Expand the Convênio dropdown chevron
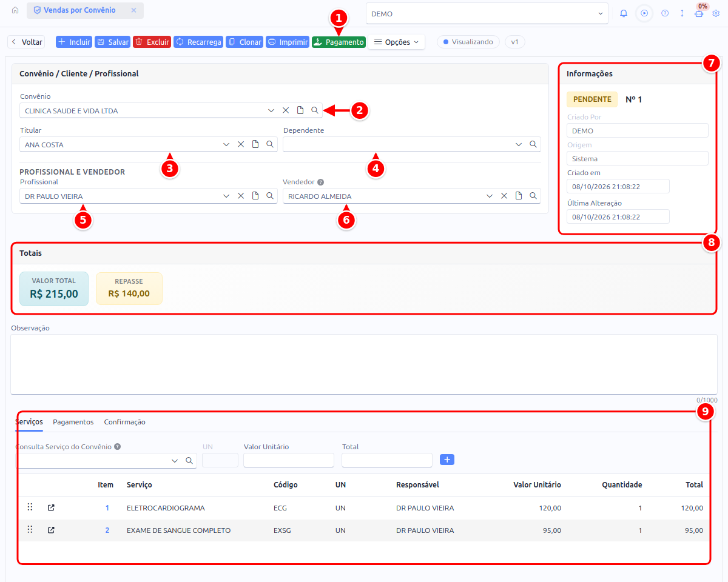The height and width of the screenshot is (582, 728). [271, 110]
